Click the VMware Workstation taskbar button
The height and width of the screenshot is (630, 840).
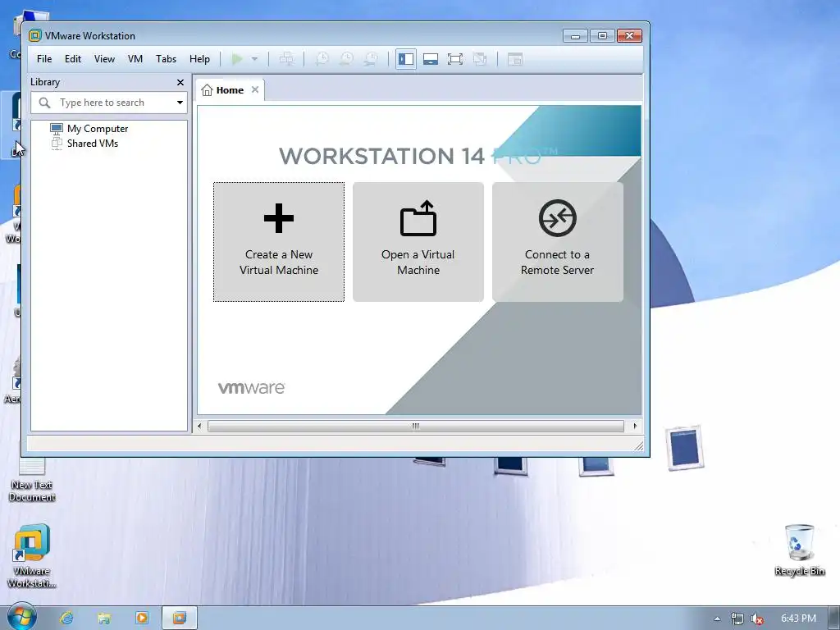[180, 619]
